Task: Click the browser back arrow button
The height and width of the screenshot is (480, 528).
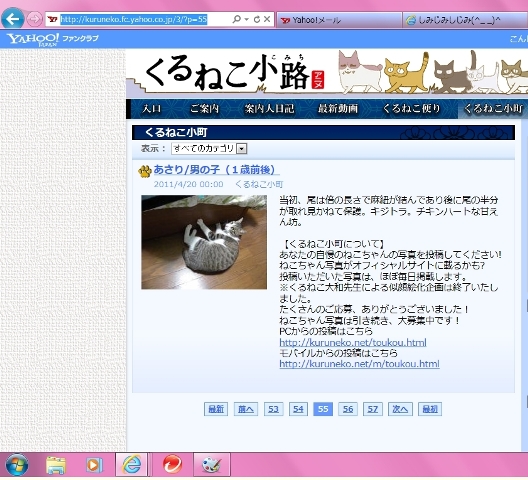Action: click(13, 19)
